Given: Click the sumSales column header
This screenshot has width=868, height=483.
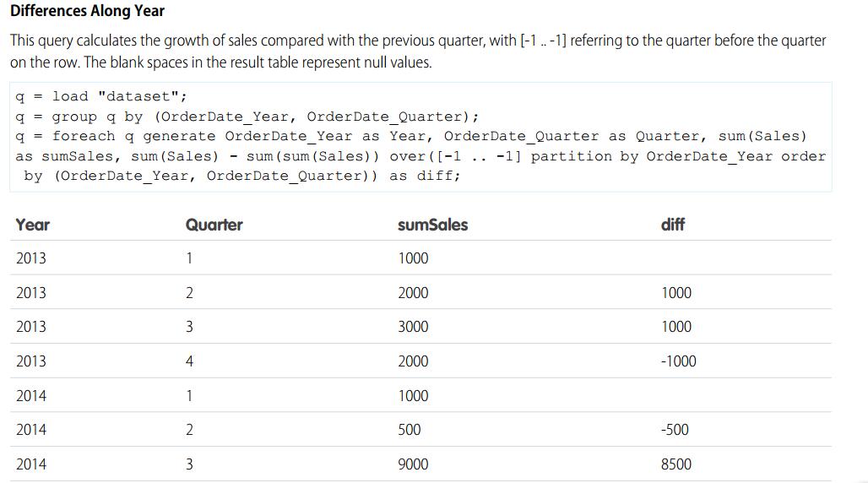Looking at the screenshot, I should click(431, 225).
